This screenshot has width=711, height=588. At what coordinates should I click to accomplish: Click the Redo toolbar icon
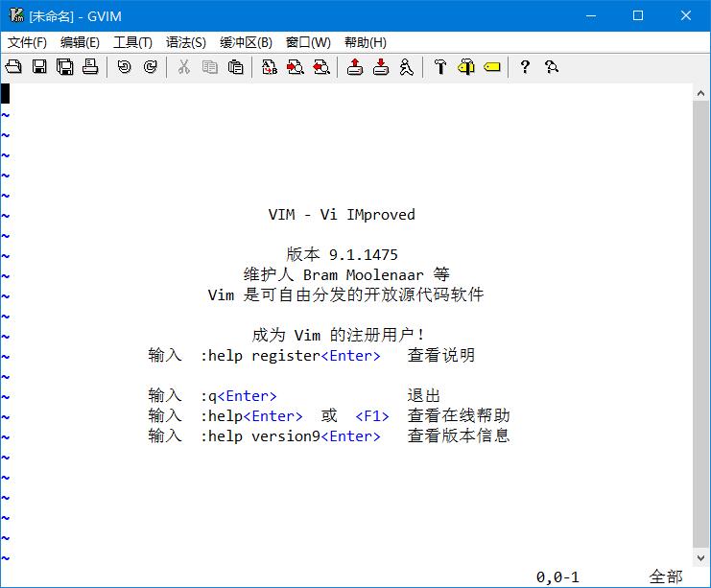[x=150, y=67]
